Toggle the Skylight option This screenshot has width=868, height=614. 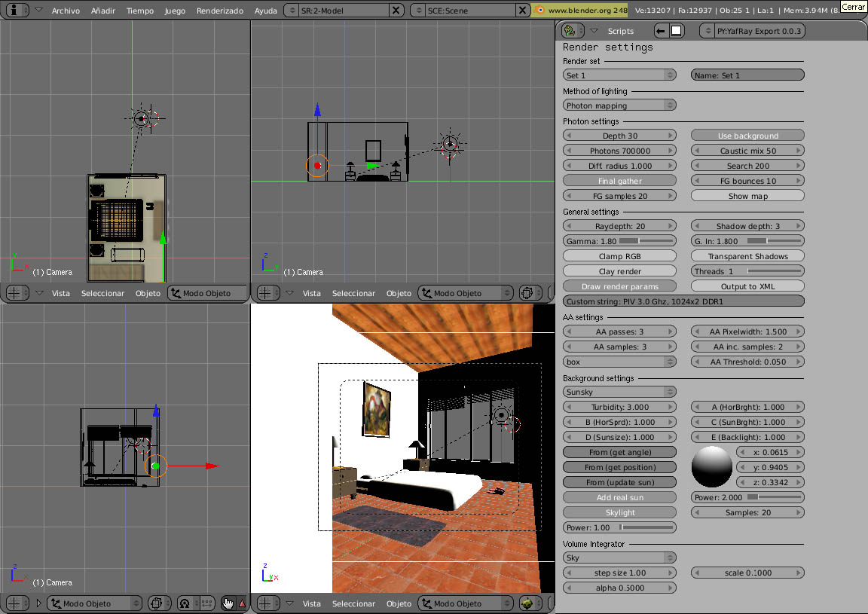(x=619, y=513)
